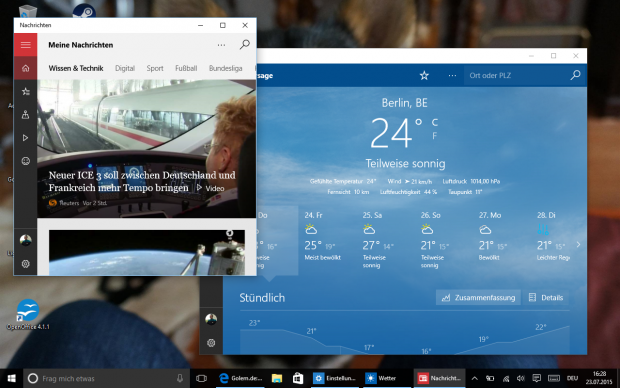Select the 25. Sa forecast day
The width and height of the screenshot is (620, 388).
point(385,240)
